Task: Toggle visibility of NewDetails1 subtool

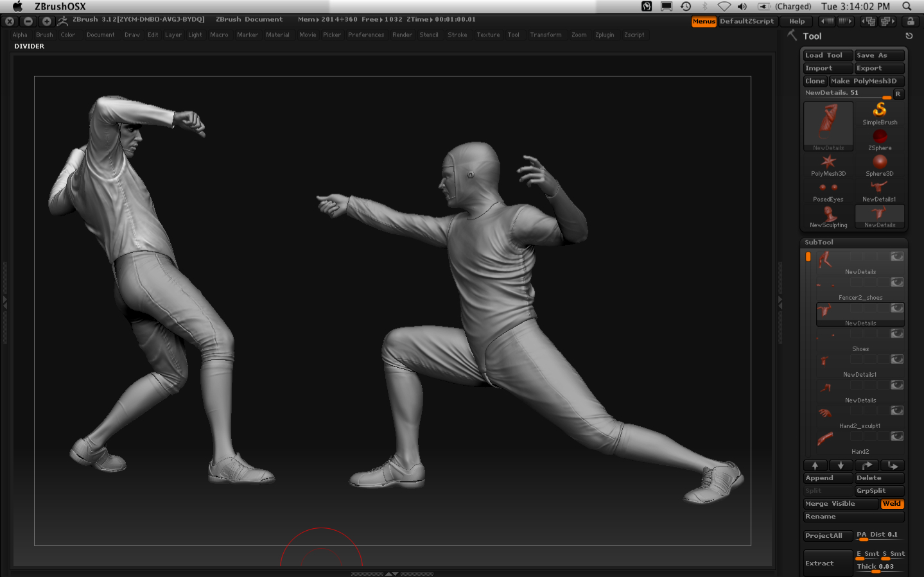Action: [897, 359]
